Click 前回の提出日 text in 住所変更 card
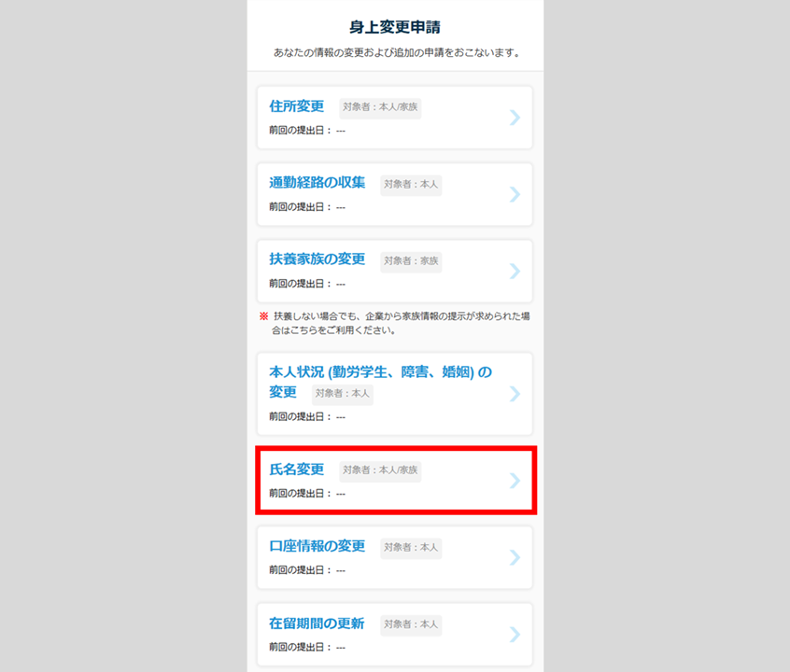 (307, 131)
